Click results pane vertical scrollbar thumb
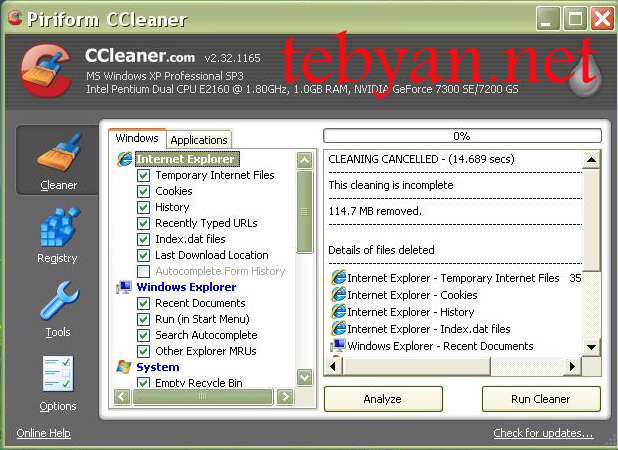The width and height of the screenshot is (618, 450). pyautogui.click(x=591, y=220)
